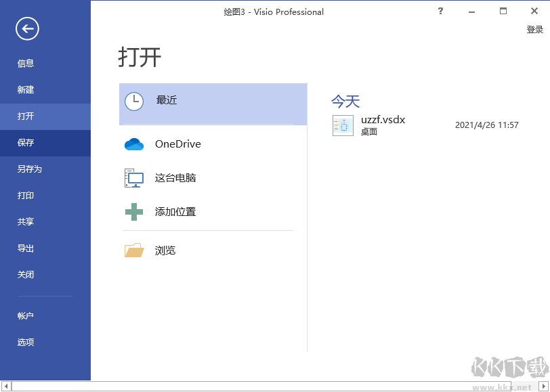This screenshot has width=550, height=392.
Task: Select 新建 (New) in the sidebar
Action: [x=26, y=90]
